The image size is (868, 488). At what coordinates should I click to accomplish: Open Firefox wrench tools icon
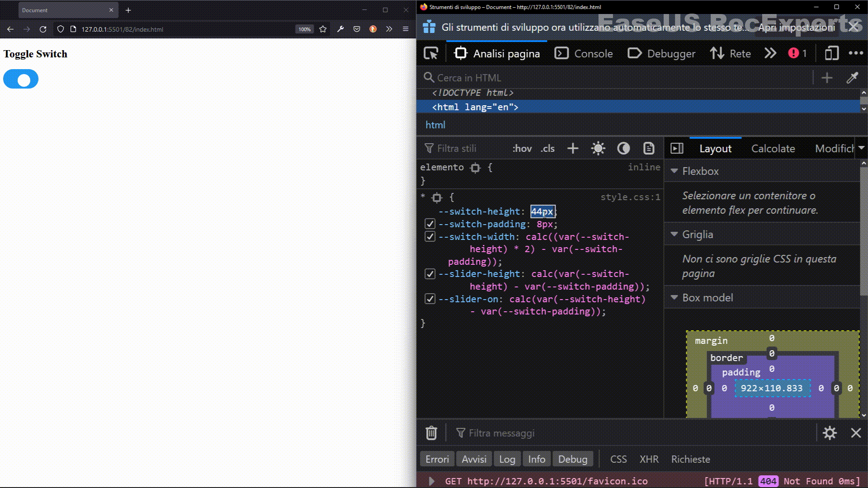coord(340,29)
